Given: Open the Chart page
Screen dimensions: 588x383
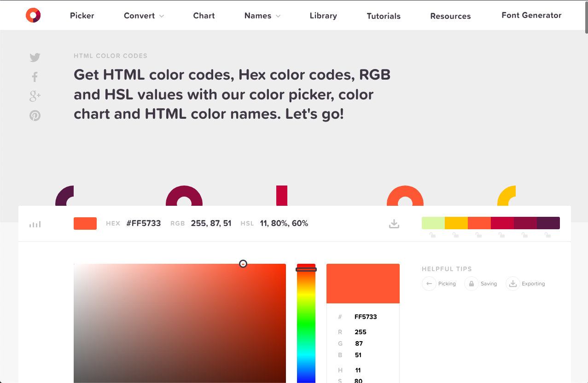Looking at the screenshot, I should tap(204, 16).
